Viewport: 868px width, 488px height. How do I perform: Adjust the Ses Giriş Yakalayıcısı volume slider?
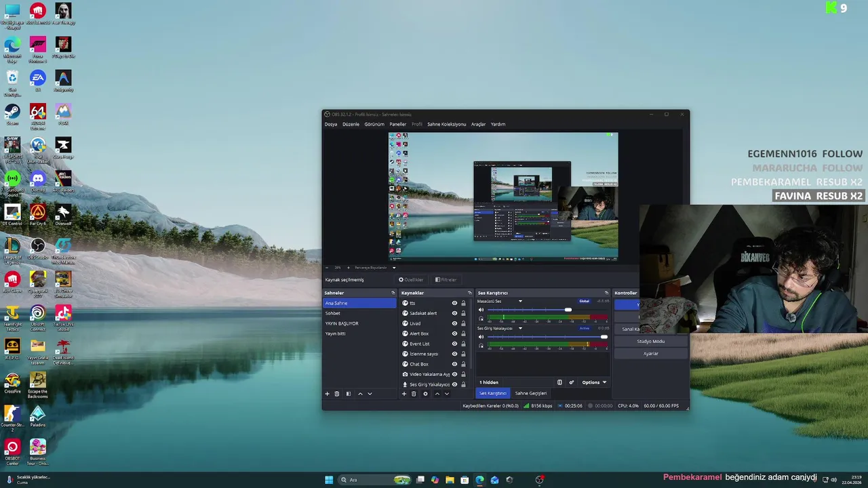(547, 337)
